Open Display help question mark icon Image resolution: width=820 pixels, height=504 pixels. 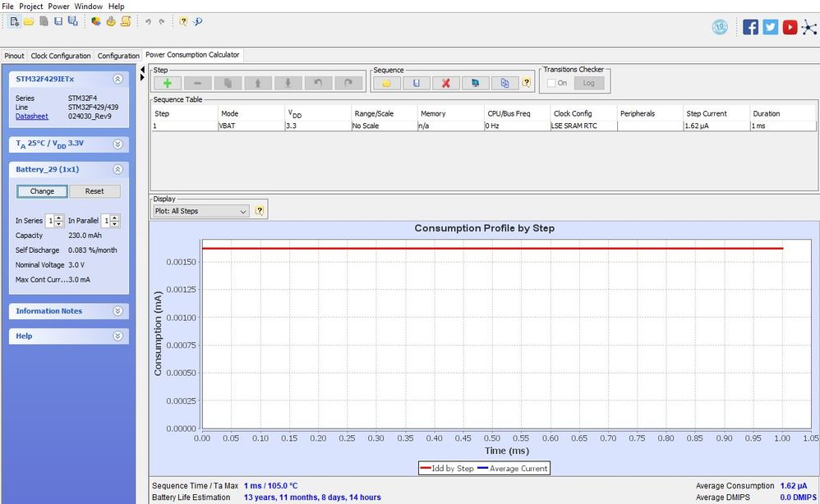[x=260, y=210]
